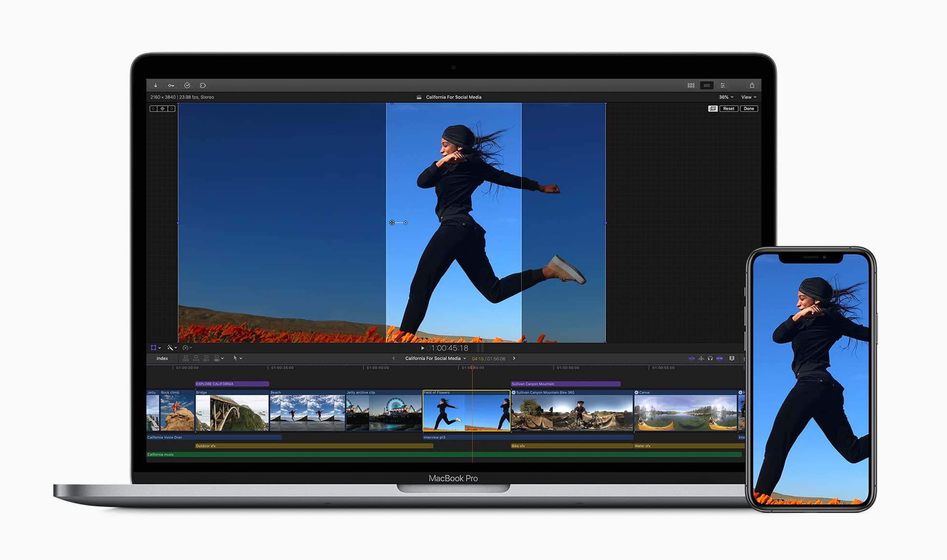Open the 36% zoom level dropdown
Screen dimensions: 947x560
(724, 97)
